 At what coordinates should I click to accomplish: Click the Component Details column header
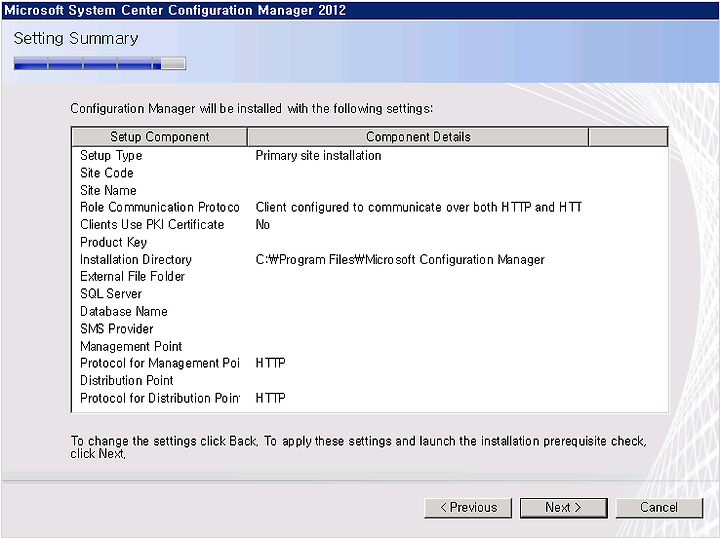[x=418, y=137]
